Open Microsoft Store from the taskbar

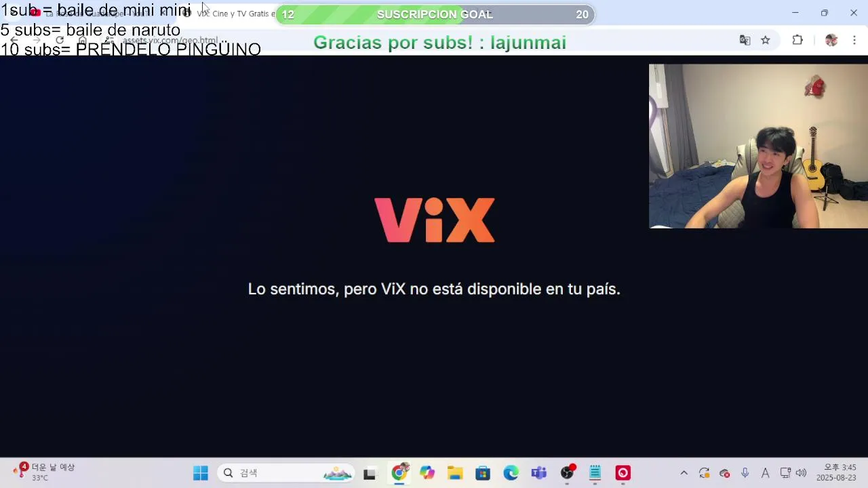pyautogui.click(x=483, y=473)
